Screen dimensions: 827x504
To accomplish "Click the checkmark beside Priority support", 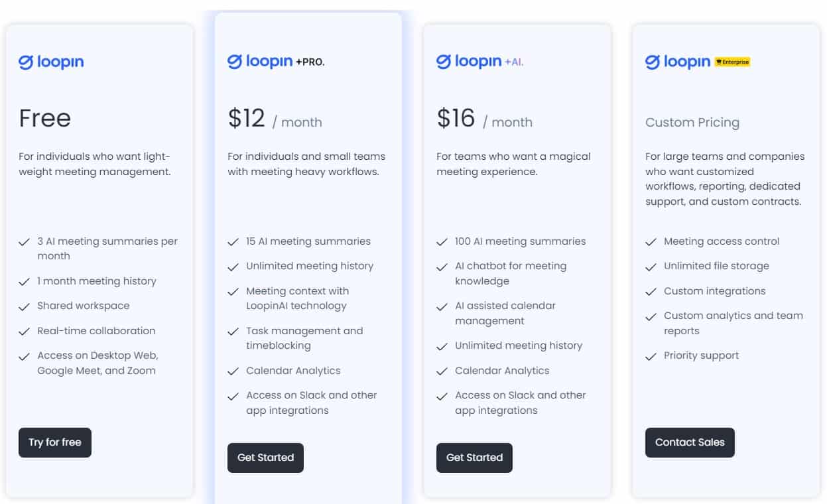I will [651, 355].
